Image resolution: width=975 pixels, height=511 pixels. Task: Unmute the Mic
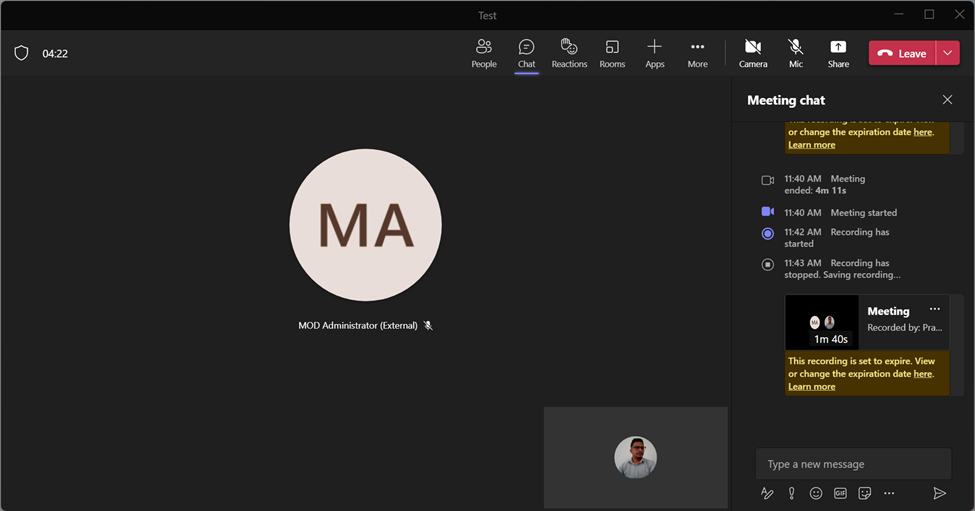pos(795,53)
